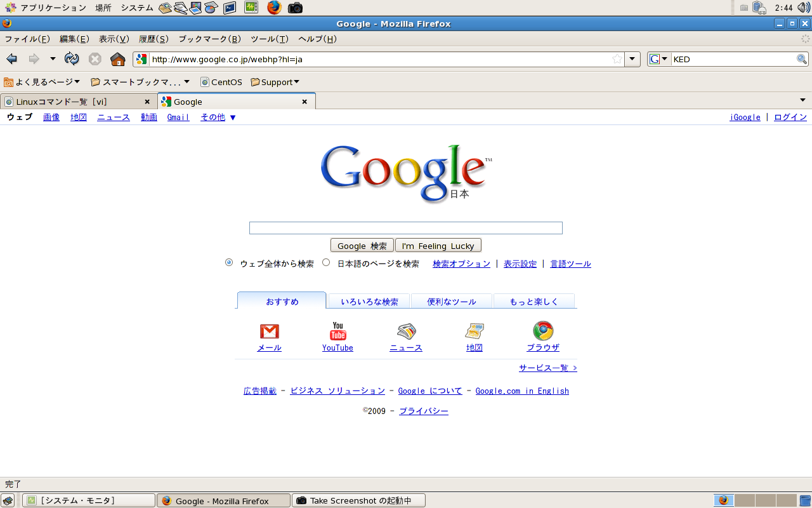Image resolution: width=812 pixels, height=508 pixels.
Task: Expand the スマートブックマ... bookmarks folder
Action: pyautogui.click(x=140, y=82)
